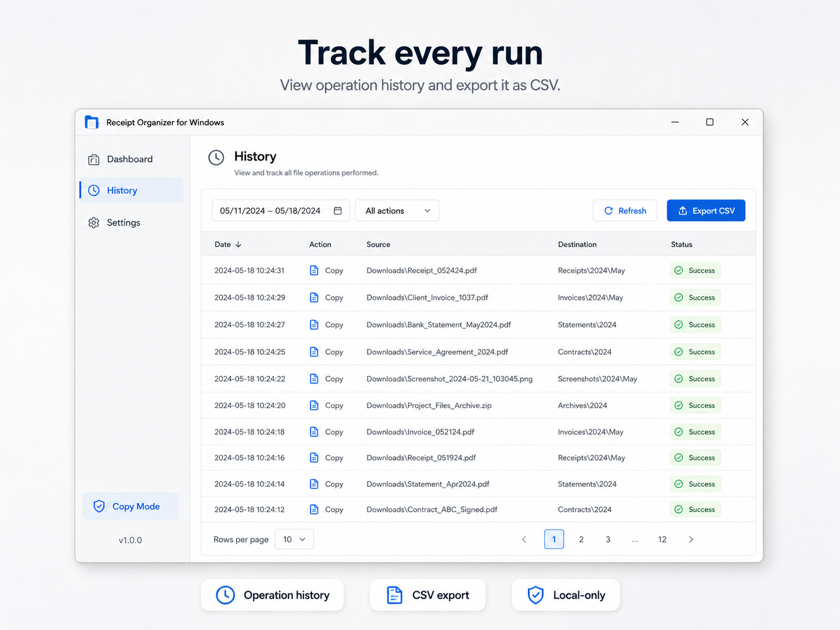This screenshot has width=840, height=630.
Task: Click the file icon for Service_Agreement_2024.pdf row
Action: (314, 352)
